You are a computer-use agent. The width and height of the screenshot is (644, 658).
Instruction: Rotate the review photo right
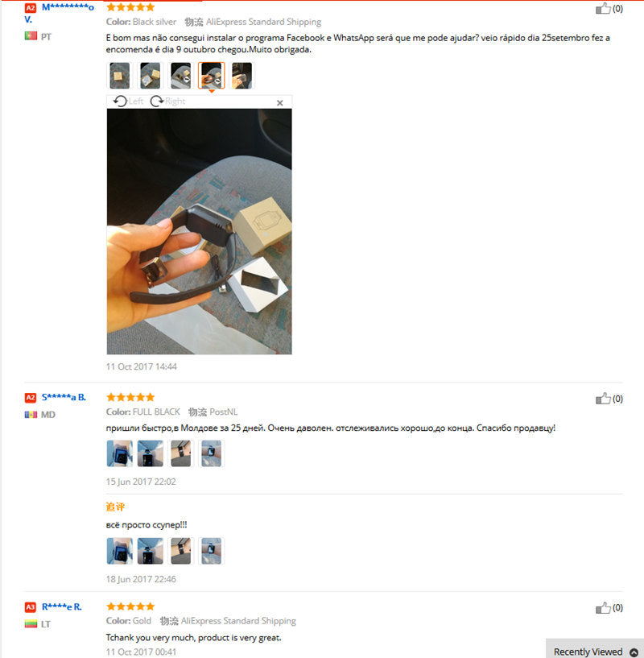167,101
